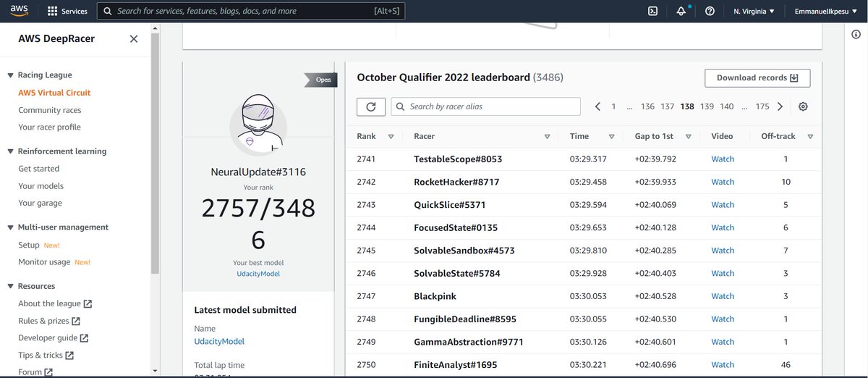
Task: Click the AWS logo
Action: point(19,11)
